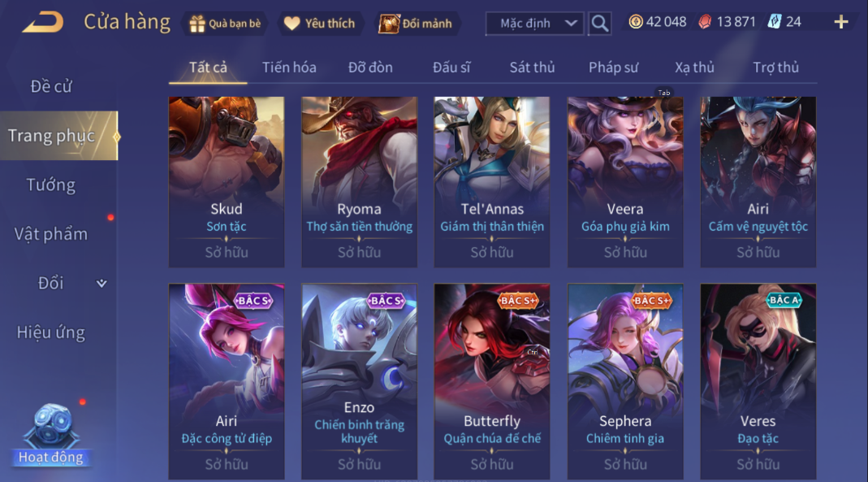Viewport: 868px width, 482px height.
Task: Select the Sát thủ tab
Action: coord(532,67)
